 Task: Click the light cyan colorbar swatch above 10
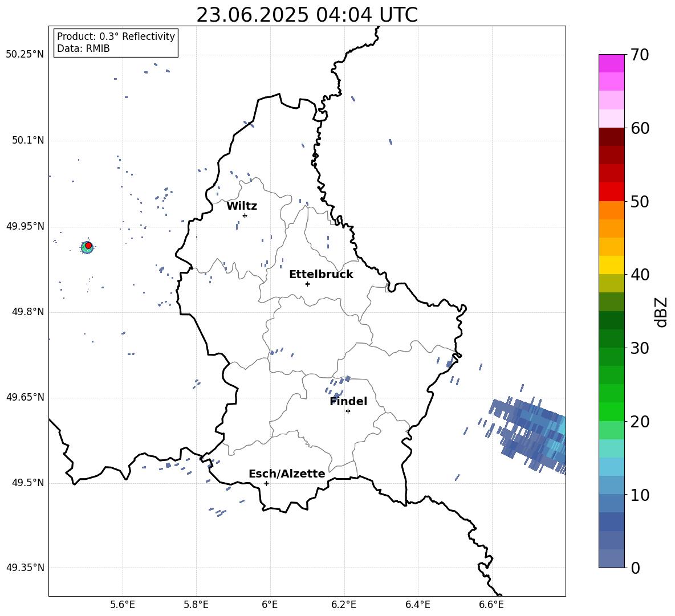point(611,467)
